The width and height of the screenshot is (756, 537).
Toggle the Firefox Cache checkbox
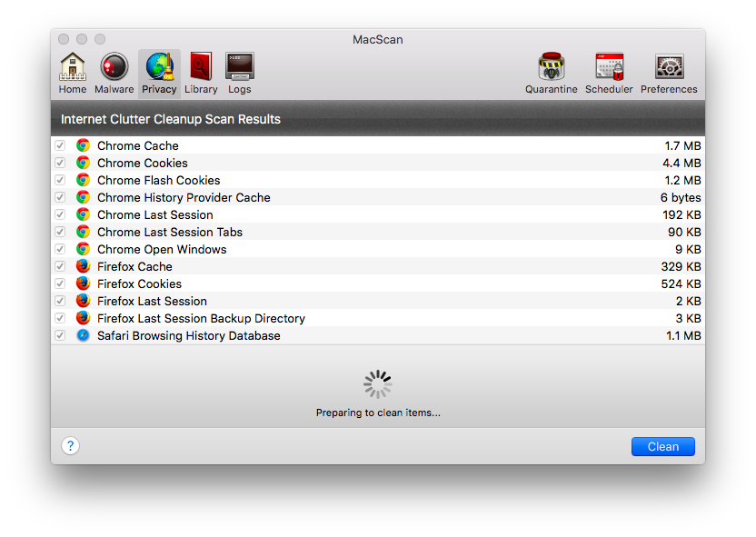click(x=60, y=266)
